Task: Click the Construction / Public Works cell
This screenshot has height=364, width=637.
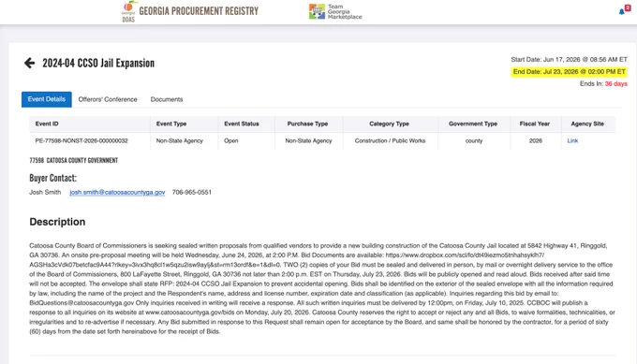Action: 390,140
